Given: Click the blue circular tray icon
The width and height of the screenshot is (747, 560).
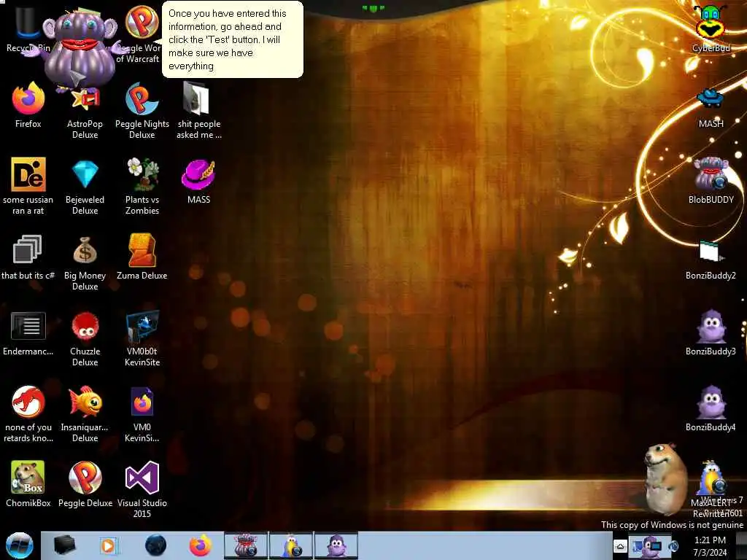Looking at the screenshot, I should point(673,545).
